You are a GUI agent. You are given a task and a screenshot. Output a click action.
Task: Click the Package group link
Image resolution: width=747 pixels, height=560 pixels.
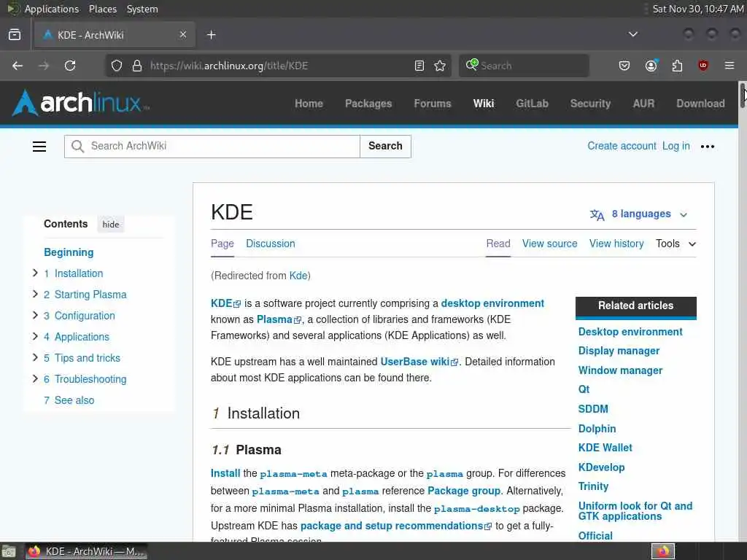(464, 491)
